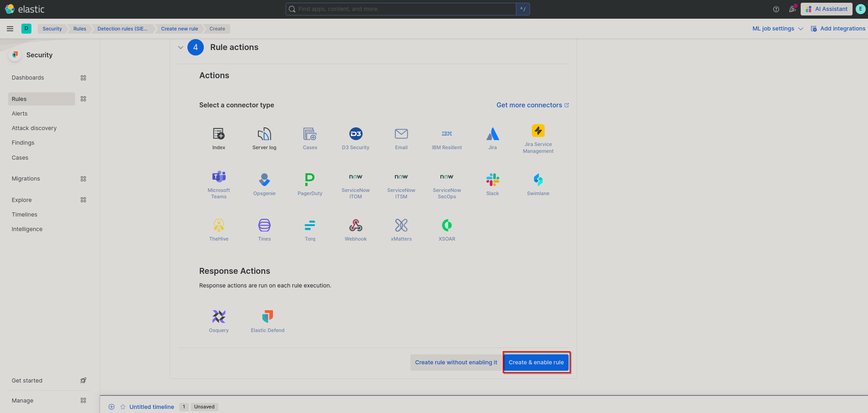Choose the Cases connector type
The image size is (868, 413).
coord(310,138)
